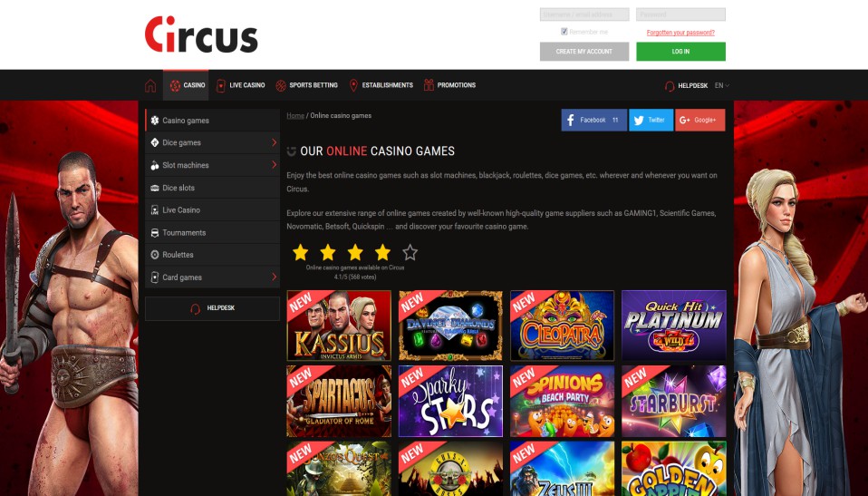868x496 pixels.
Task: Open the helpdesk headset icon in navbar
Action: [x=670, y=86]
